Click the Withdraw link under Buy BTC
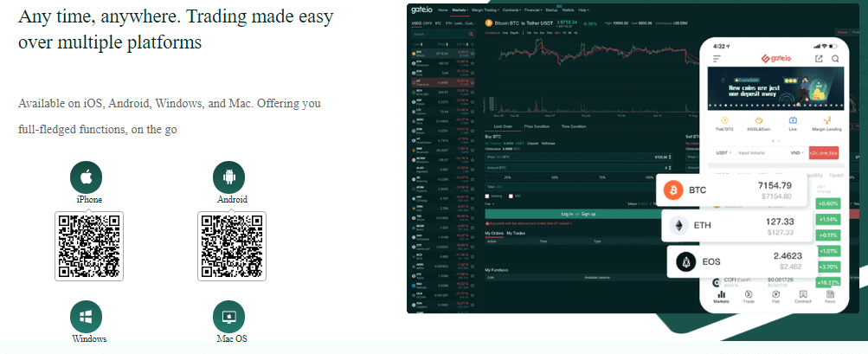The image size is (868, 354). click(548, 144)
